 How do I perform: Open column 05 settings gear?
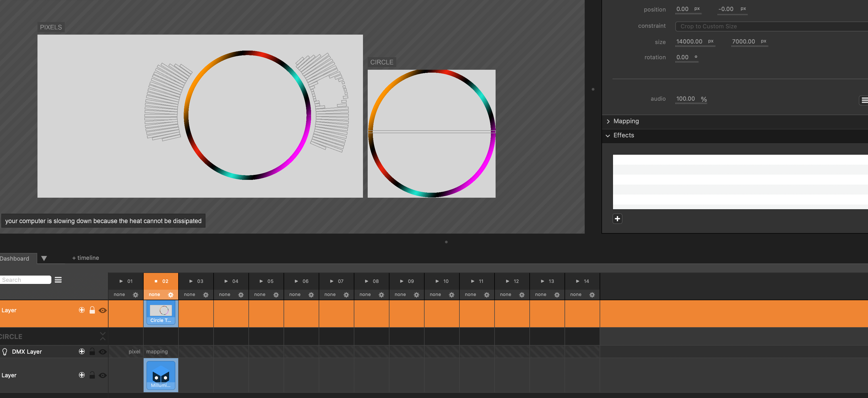[276, 295]
